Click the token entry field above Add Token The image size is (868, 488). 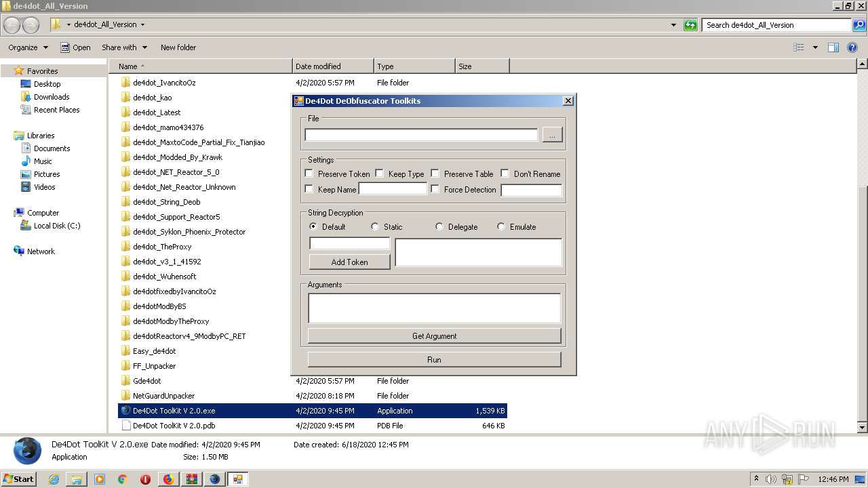349,243
